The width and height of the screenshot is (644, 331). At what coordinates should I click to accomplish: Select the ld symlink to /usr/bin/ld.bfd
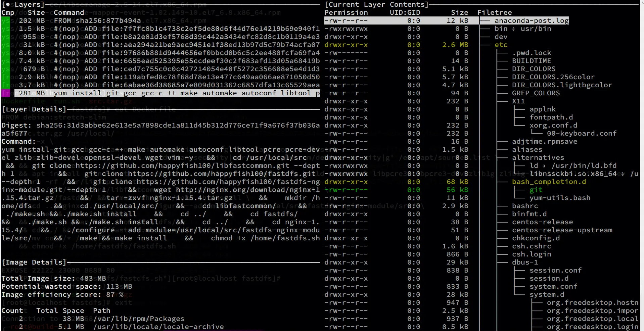573,165
